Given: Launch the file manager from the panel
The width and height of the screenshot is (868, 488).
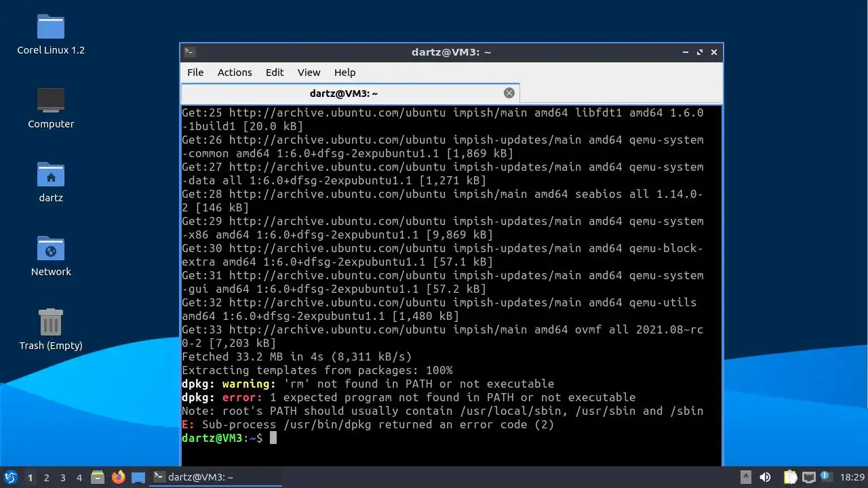Looking at the screenshot, I should click(x=98, y=477).
